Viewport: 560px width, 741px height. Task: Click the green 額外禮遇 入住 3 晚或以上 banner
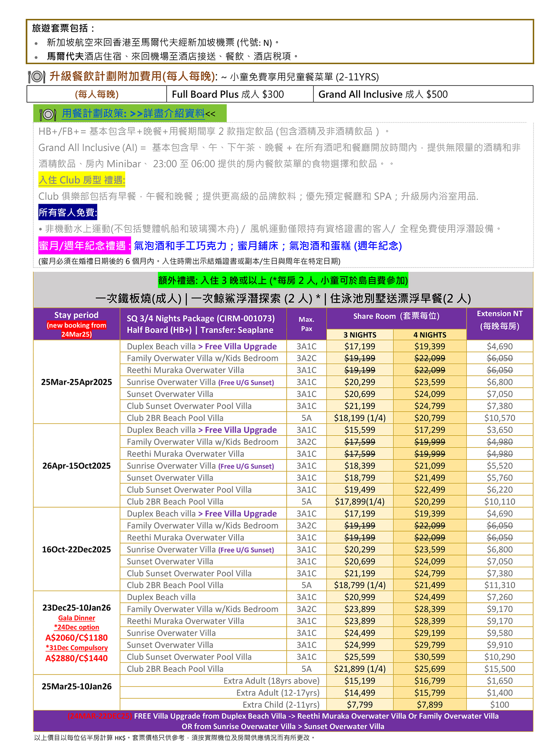coord(283,280)
